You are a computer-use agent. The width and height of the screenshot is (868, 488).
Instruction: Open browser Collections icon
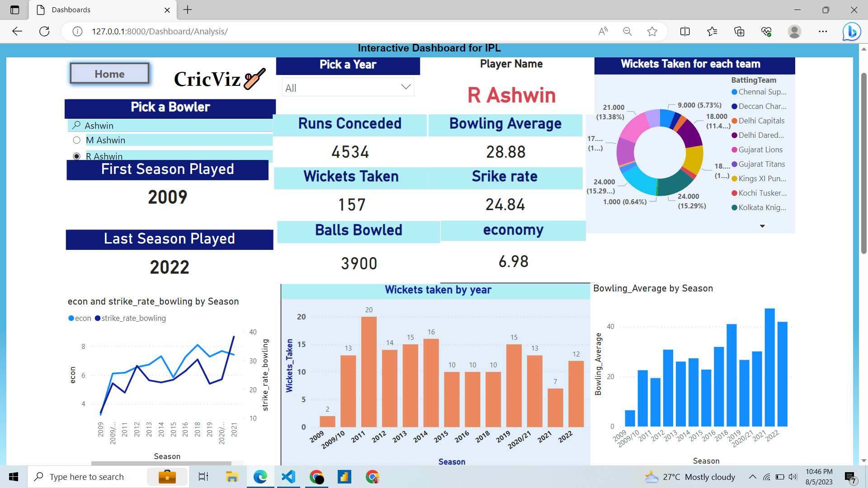pyautogui.click(x=739, y=32)
